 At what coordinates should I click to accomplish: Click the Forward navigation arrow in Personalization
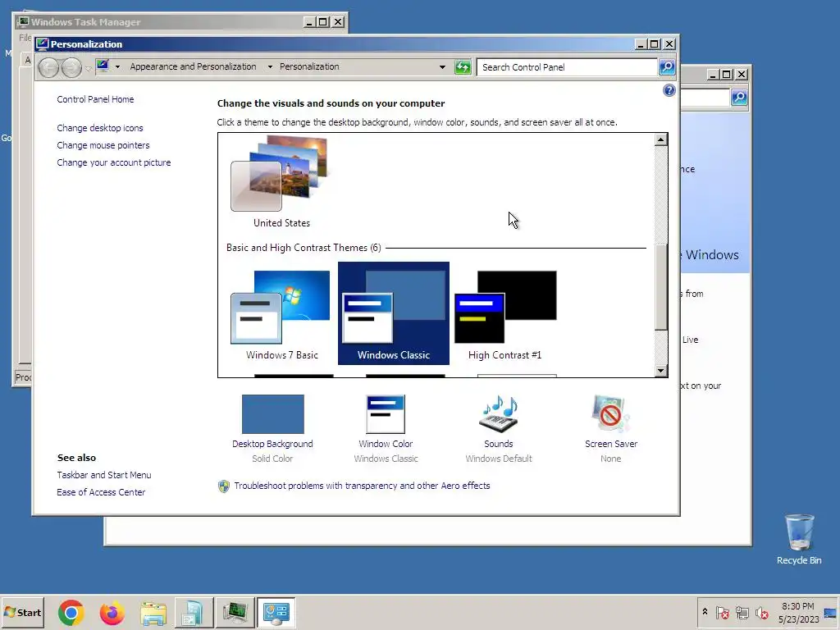[x=72, y=67]
